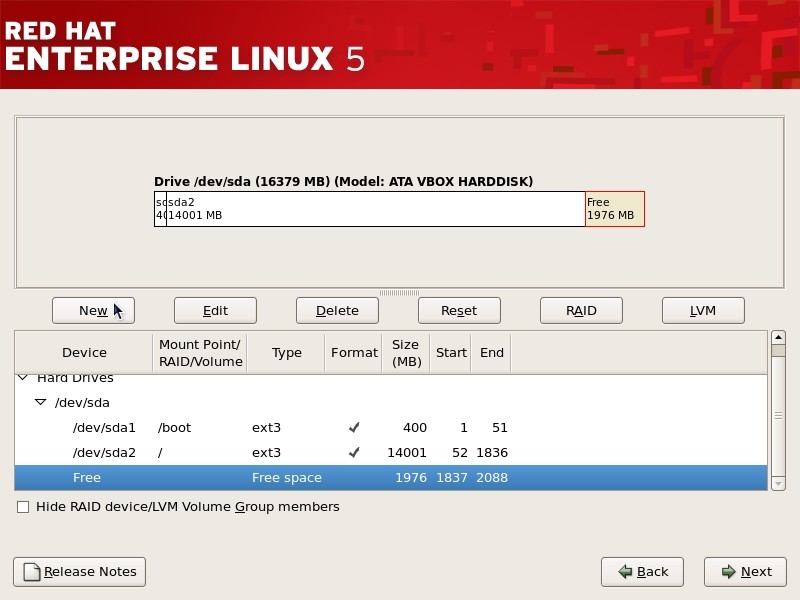This screenshot has height=600, width=800.
Task: Click the 'Free space' type cell
Action: [x=287, y=478]
